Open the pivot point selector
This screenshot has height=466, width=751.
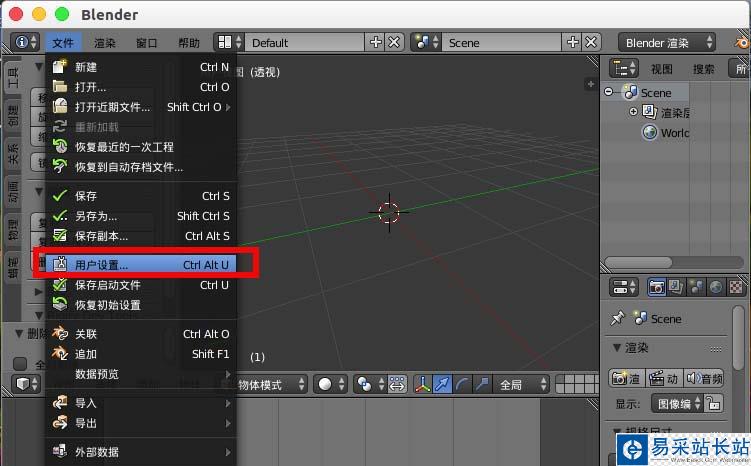370,384
